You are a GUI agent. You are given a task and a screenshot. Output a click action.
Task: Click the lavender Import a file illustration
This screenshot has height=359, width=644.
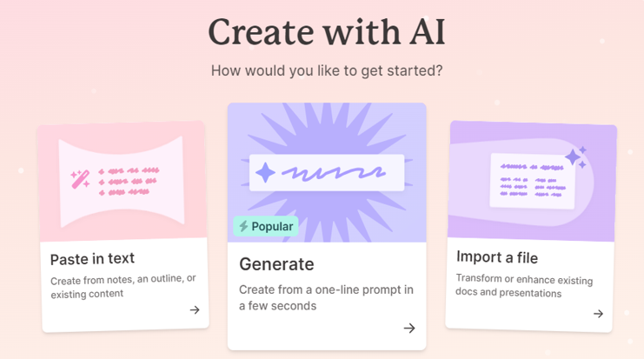click(x=532, y=181)
